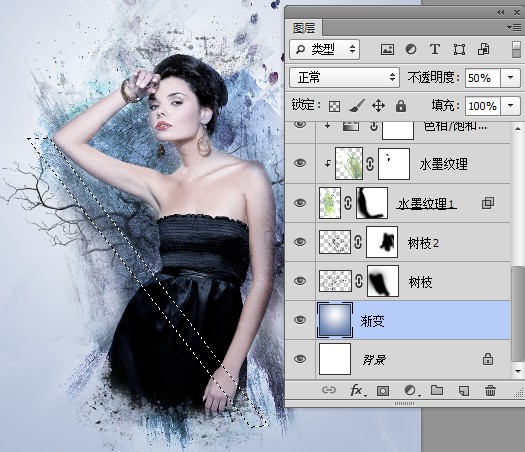Toggle visibility of 背景 layer
525x452 pixels.
300,359
